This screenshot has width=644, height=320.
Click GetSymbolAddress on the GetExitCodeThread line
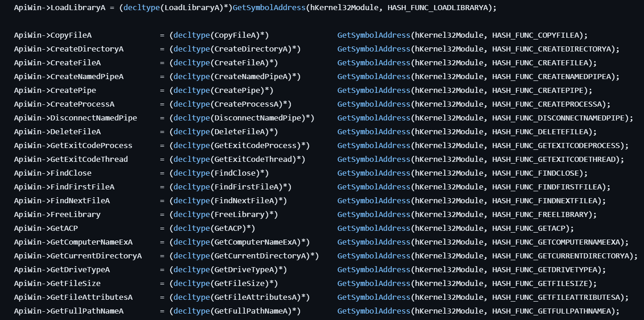373,160
